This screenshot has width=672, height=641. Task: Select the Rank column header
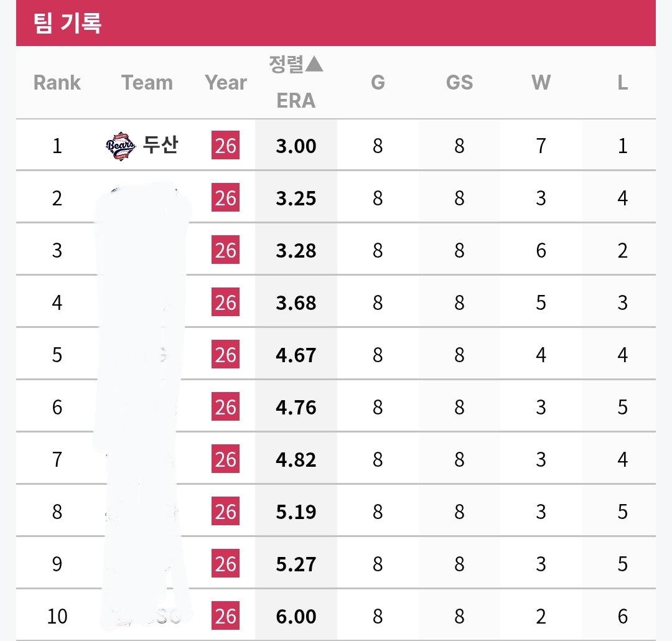click(57, 82)
